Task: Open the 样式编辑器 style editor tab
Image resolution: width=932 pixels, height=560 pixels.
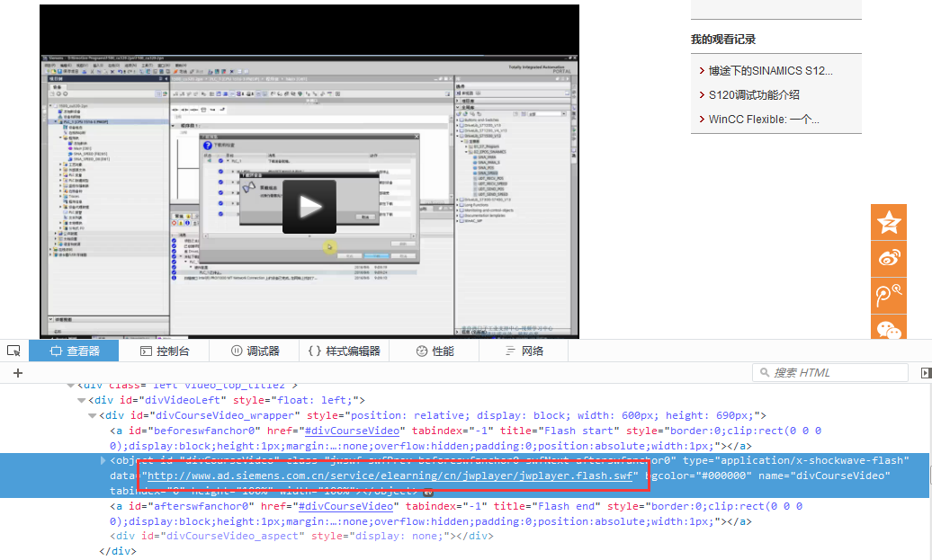Action: [x=344, y=351]
